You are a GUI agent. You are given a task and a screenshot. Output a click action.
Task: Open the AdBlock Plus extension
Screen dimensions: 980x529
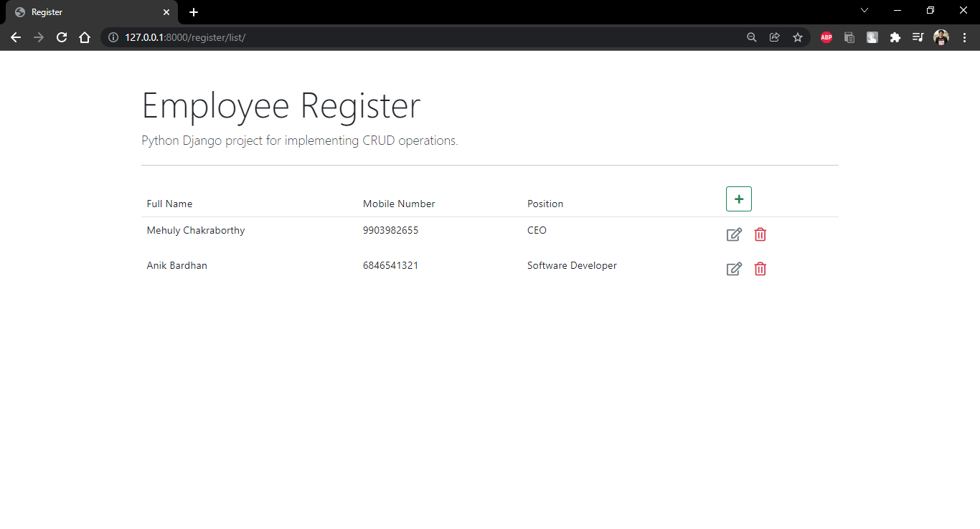point(826,37)
